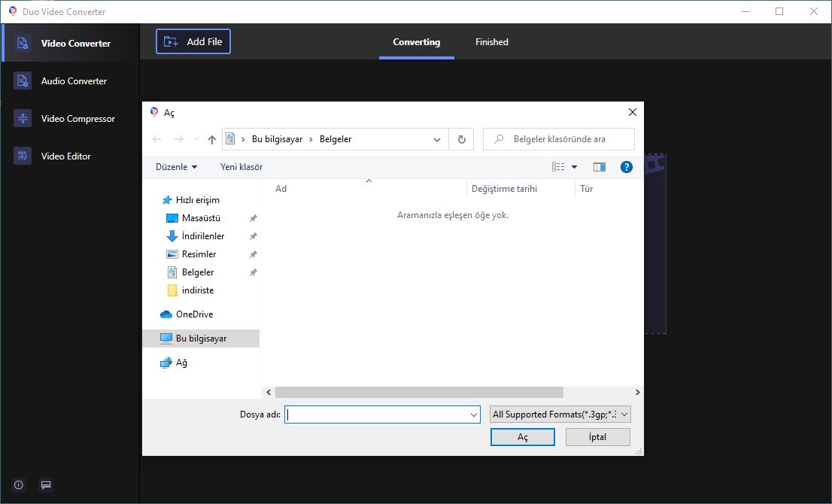
Task: Open the blue help icon
Action: coord(626,167)
